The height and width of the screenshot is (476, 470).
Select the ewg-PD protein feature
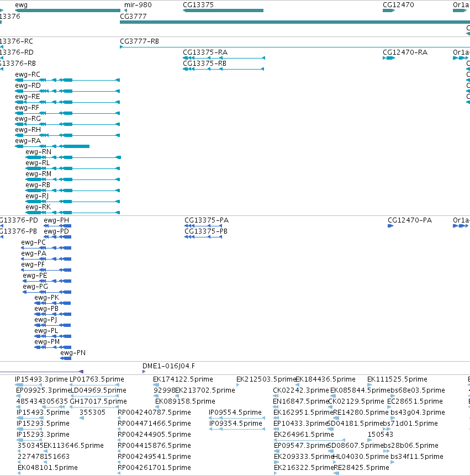click(57, 237)
